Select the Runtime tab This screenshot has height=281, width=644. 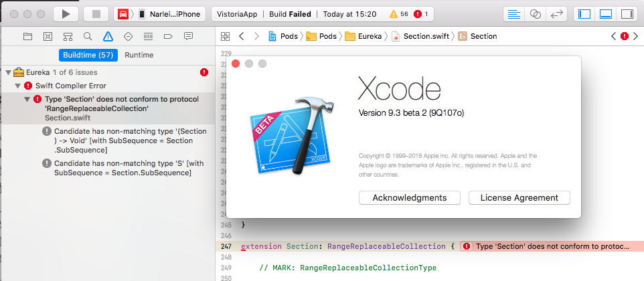point(139,55)
